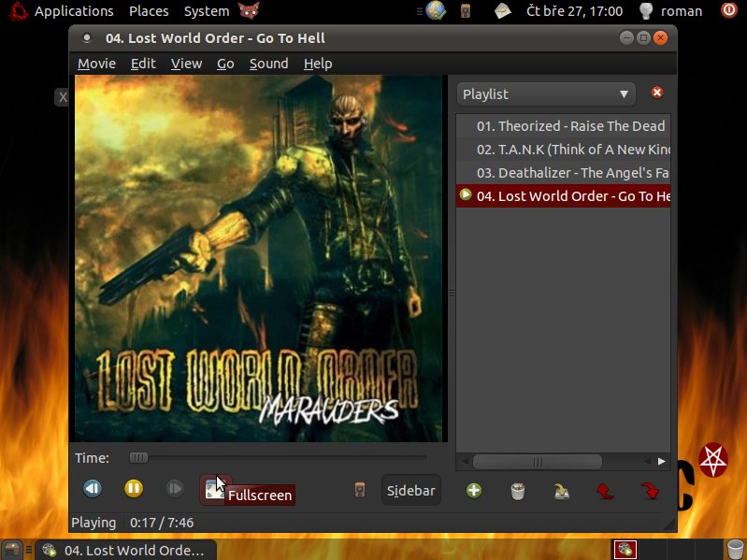Click the mail envelope tray icon
This screenshot has width=747, height=560.
[x=502, y=11]
